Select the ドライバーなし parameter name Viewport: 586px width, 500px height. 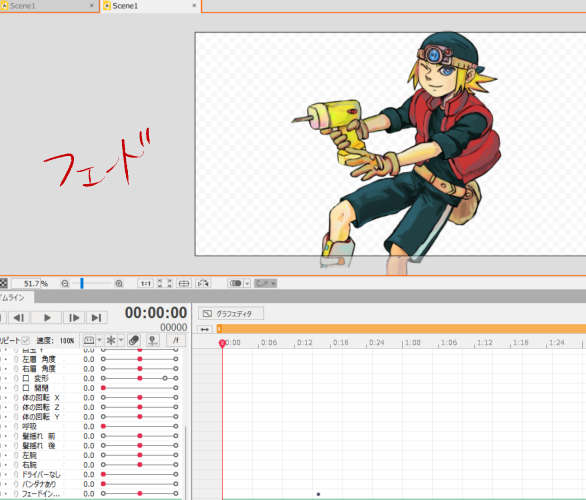[x=41, y=475]
